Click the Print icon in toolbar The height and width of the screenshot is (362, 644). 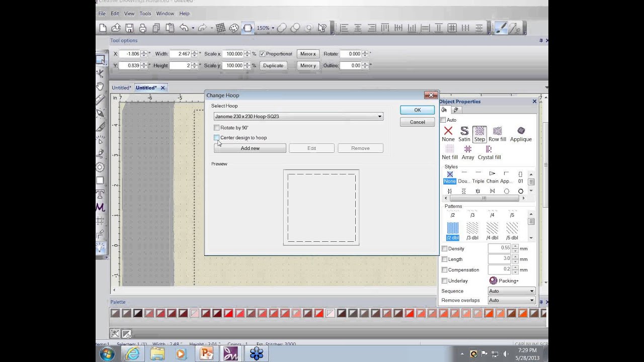pos(143,28)
